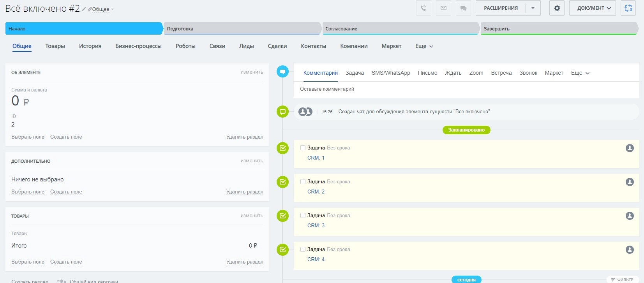Viewport: 644px width, 283px height.
Task: Expand the РАСШИРЕНИЯ arrow dropdown
Action: coord(533,8)
